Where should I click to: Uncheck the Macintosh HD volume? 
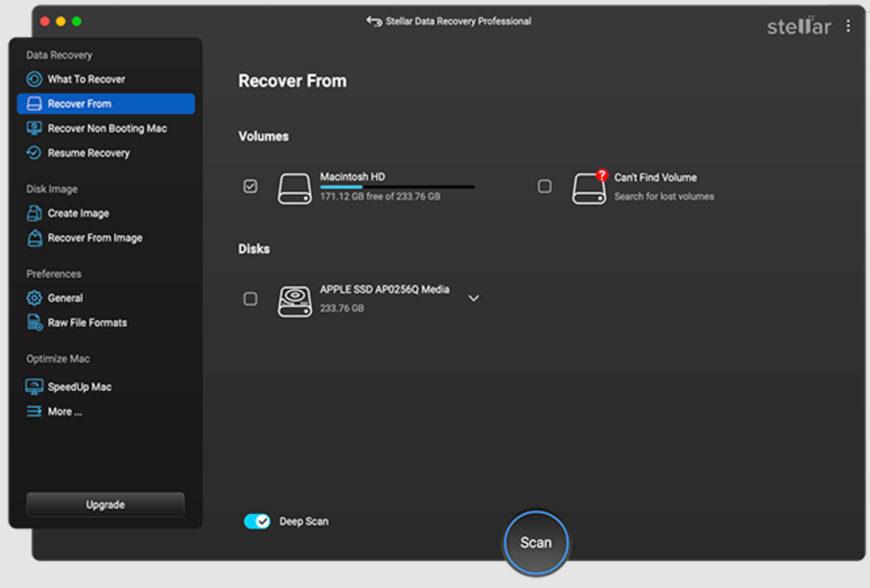[250, 187]
